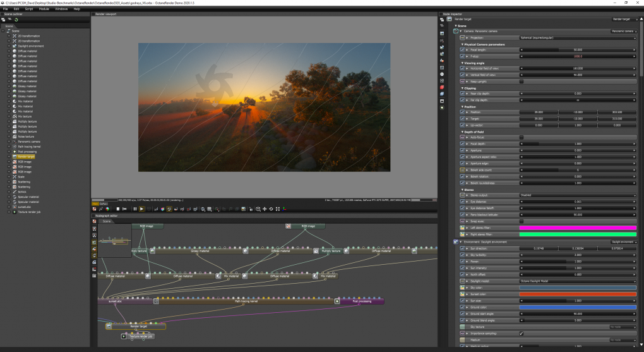Image resolution: width=644 pixels, height=352 pixels.
Task: Select Texture render job in the outliner
Action: [x=29, y=212]
